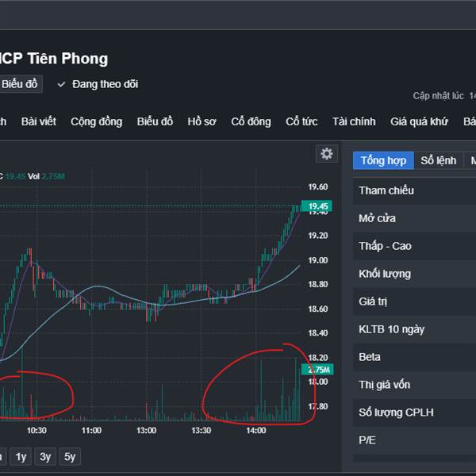476x476 pixels.
Task: Click the 14:00 time axis marker
Action: (255, 431)
